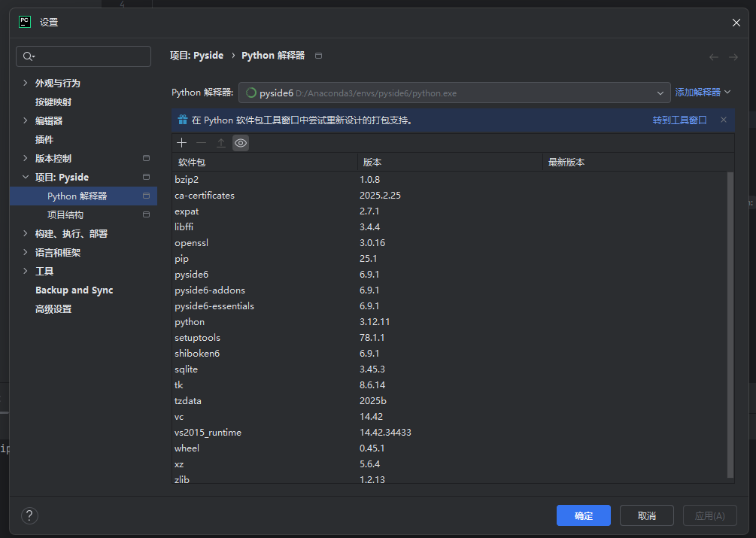Click the search magnifier icon
The height and width of the screenshot is (538, 756).
[x=29, y=56]
